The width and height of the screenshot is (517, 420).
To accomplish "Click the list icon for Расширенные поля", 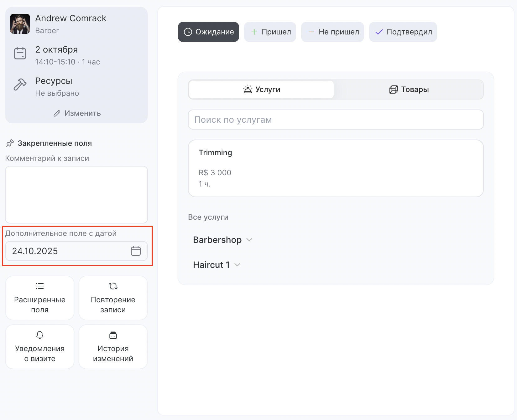I will pos(40,286).
